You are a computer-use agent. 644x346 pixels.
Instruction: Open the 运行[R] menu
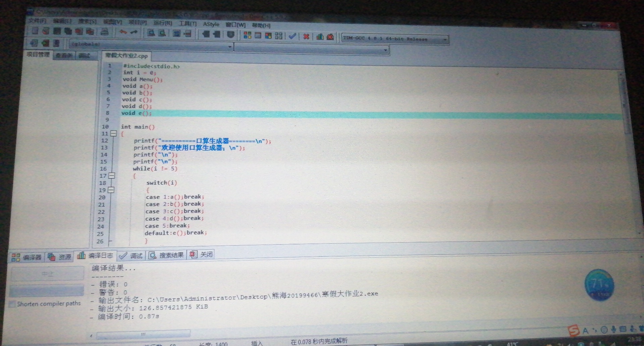click(163, 23)
